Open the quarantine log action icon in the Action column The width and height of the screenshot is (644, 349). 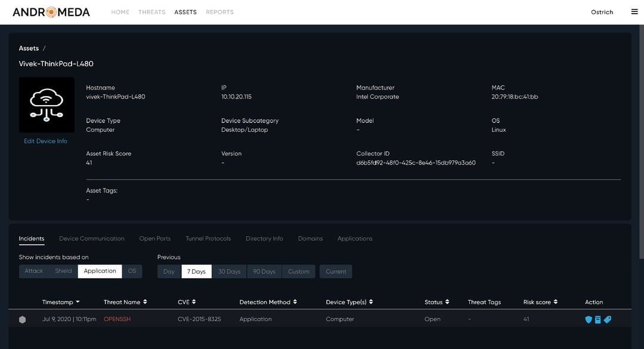[597, 319]
